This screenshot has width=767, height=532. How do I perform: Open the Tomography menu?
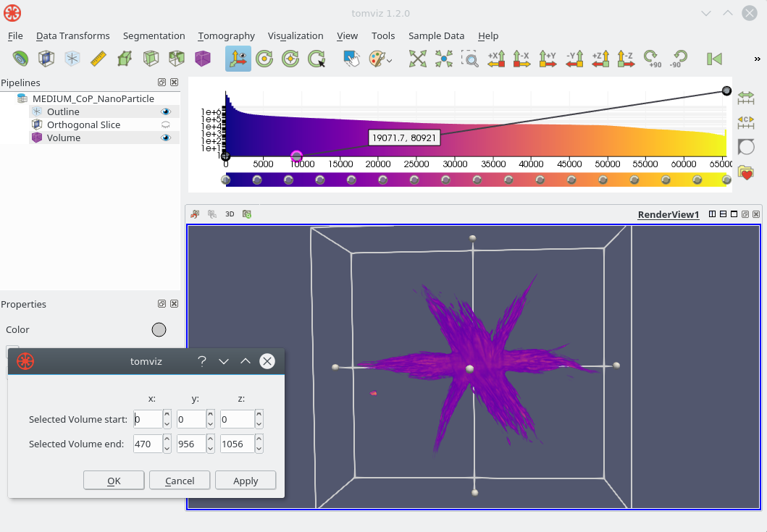pyautogui.click(x=227, y=35)
